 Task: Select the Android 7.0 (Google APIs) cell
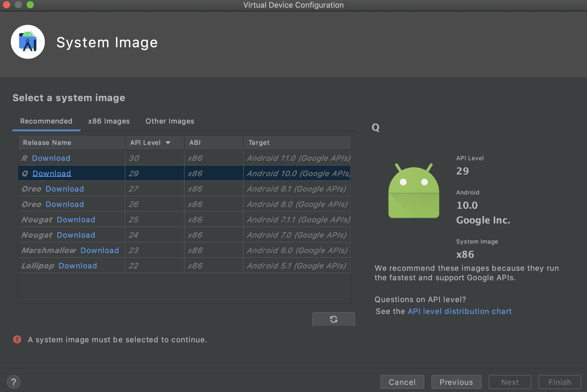297,235
